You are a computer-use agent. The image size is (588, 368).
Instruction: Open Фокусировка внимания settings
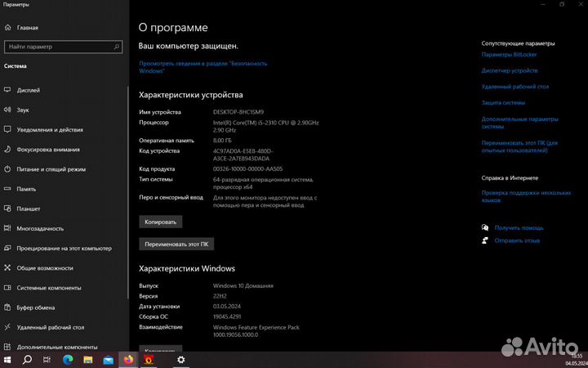tap(47, 149)
